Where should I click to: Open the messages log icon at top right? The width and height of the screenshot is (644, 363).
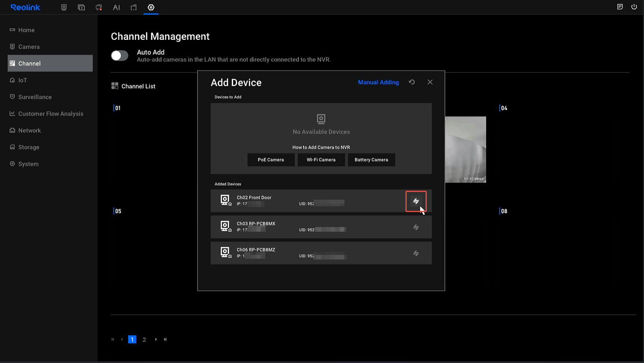[620, 7]
